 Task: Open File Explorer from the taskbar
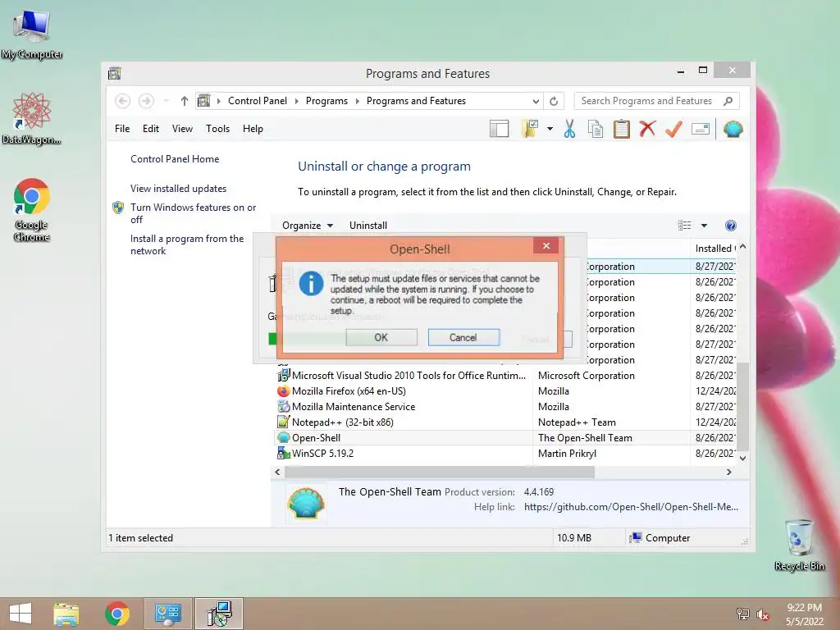(x=66, y=614)
